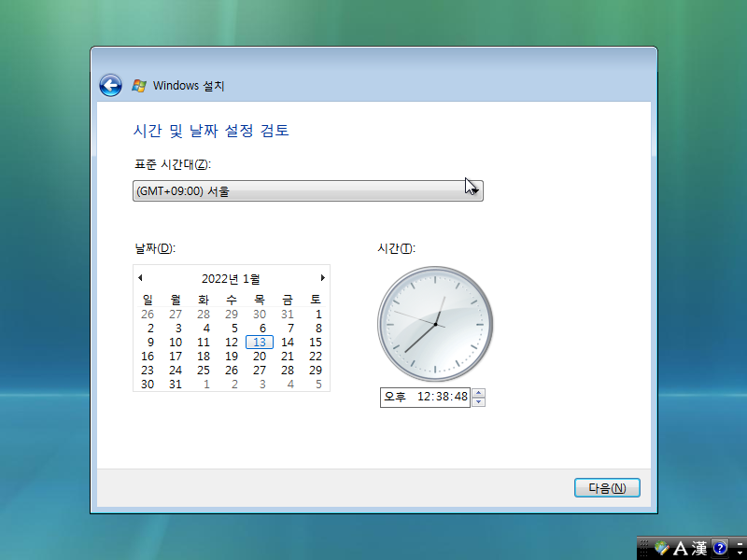The height and width of the screenshot is (560, 747).
Task: Select January 7 in the calendar
Action: (290, 329)
